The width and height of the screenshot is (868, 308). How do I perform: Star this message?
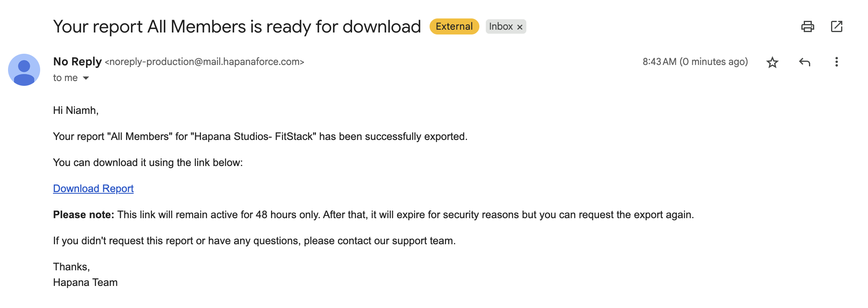pyautogui.click(x=772, y=63)
